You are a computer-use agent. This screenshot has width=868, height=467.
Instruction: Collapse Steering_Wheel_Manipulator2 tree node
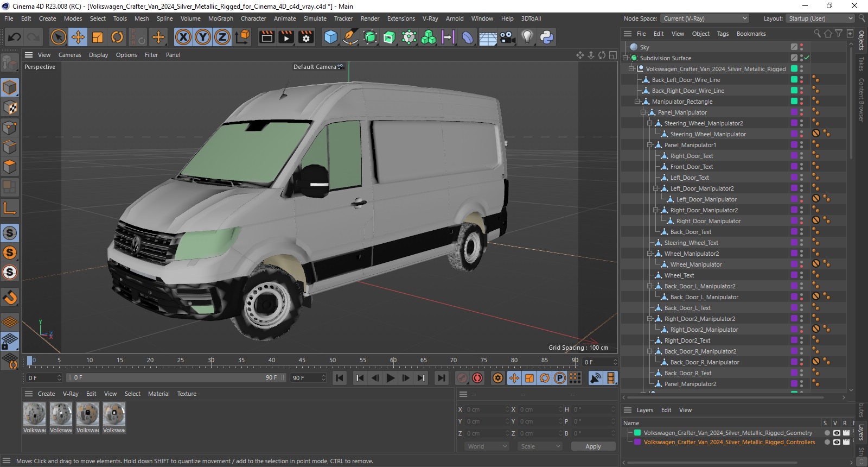[650, 123]
